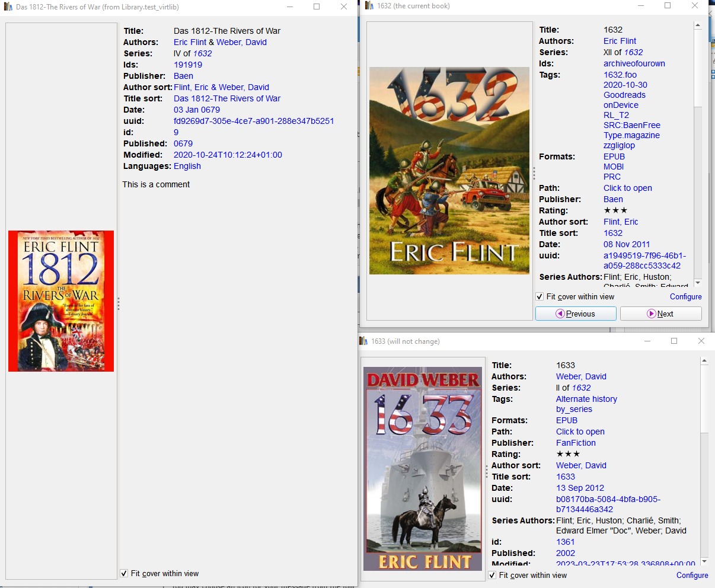
Task: Click scroll up arrow in 1632 details
Action: point(698,25)
